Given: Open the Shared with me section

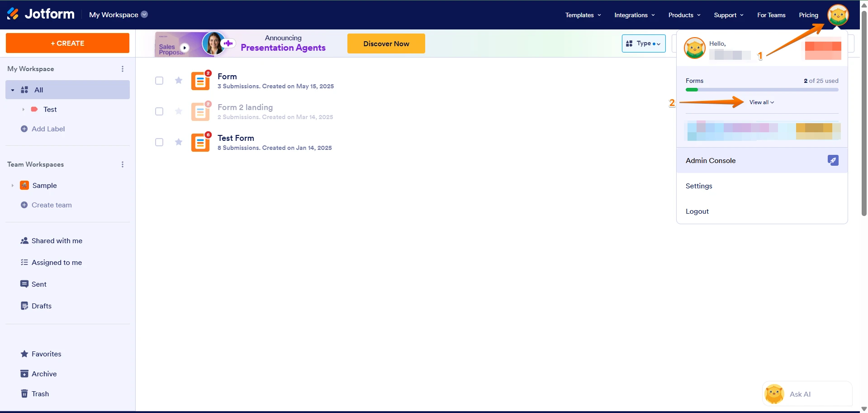Looking at the screenshot, I should click(x=57, y=240).
